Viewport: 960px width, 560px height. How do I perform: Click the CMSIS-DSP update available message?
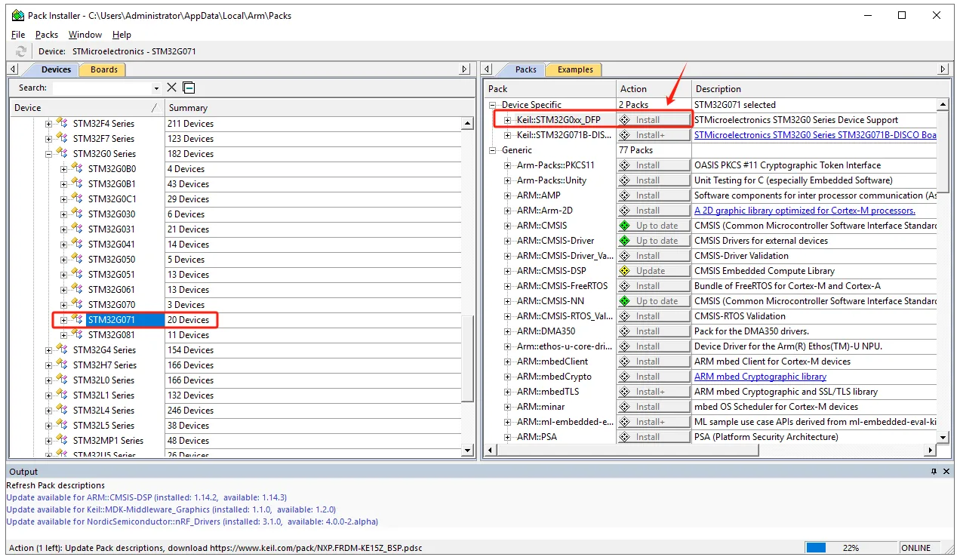click(x=146, y=497)
